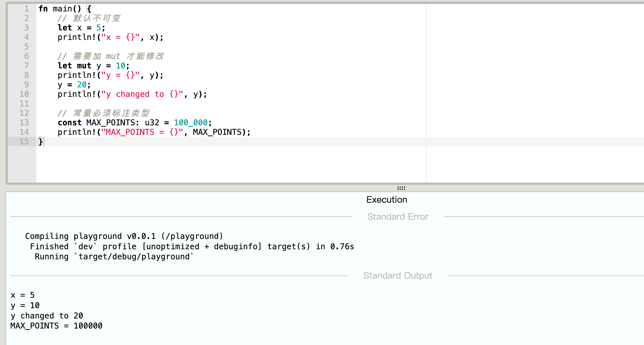Click the pane resize grip handle
This screenshot has width=644, height=345.
click(x=401, y=188)
